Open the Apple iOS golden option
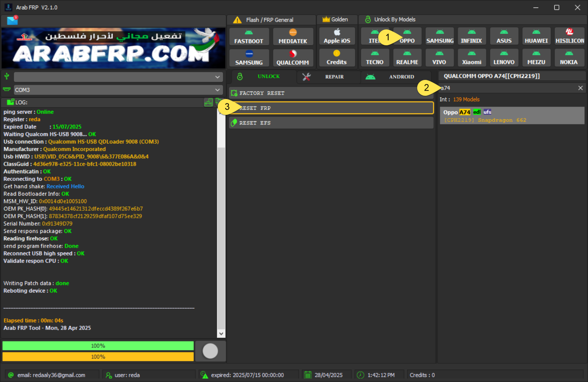 (337, 36)
